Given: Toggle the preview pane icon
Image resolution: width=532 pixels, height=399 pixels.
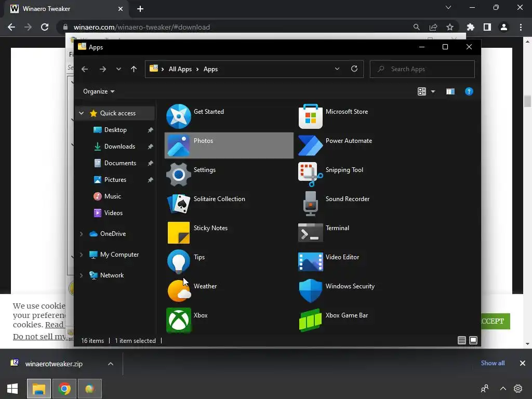Looking at the screenshot, I should tap(450, 91).
